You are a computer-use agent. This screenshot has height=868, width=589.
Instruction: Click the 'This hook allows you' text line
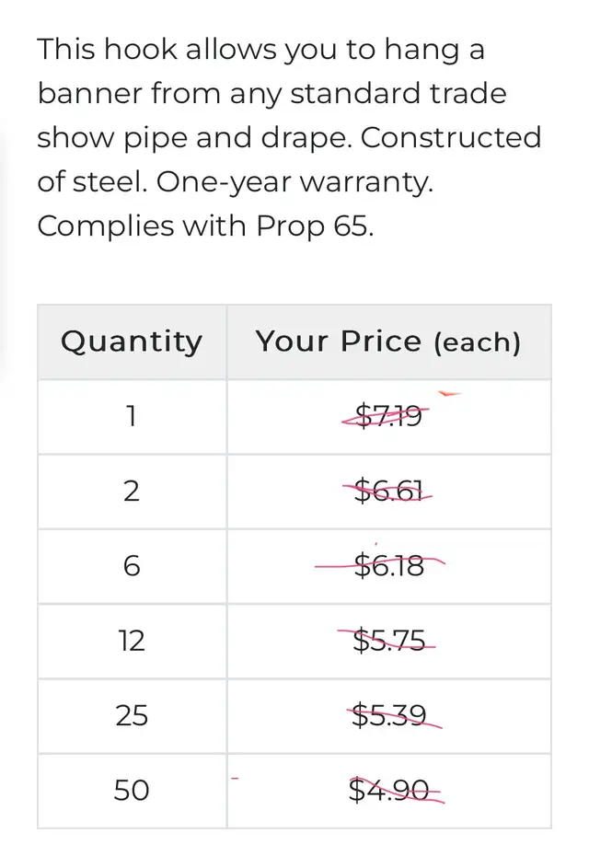pos(260,51)
